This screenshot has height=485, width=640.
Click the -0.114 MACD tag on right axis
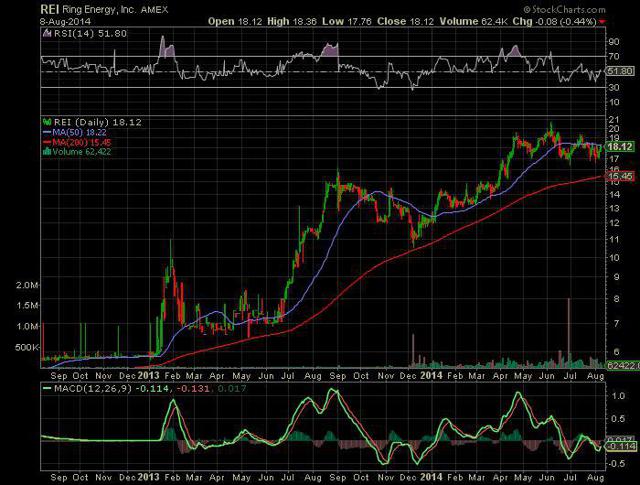click(621, 447)
